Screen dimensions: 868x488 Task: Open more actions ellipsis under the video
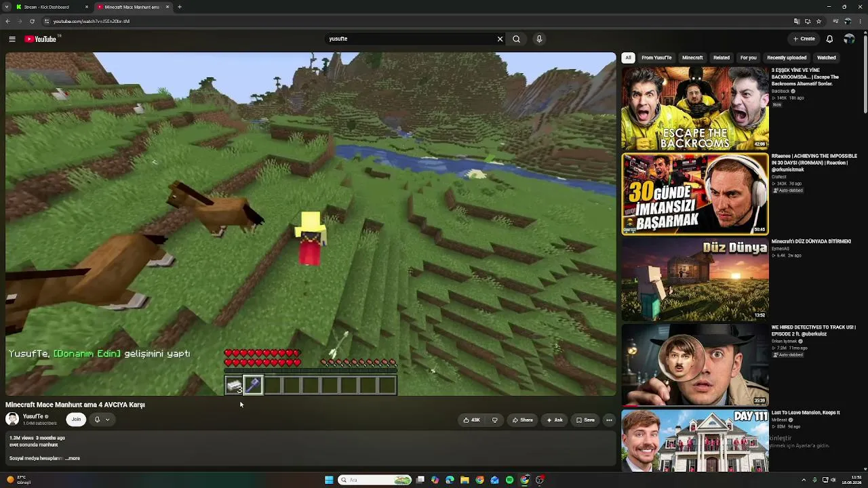click(x=609, y=420)
